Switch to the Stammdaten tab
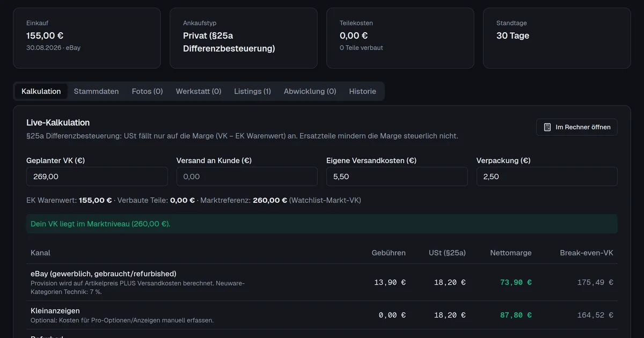The image size is (644, 338). pyautogui.click(x=97, y=91)
